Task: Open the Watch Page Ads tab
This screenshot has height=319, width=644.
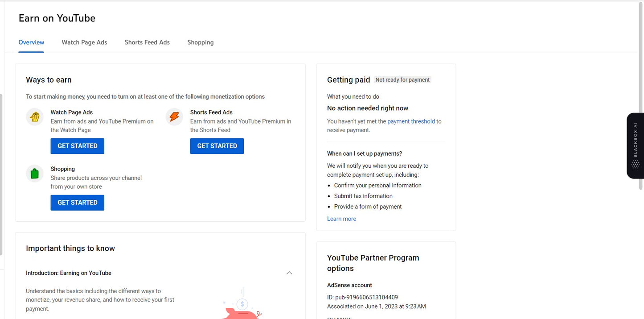Action: tap(84, 42)
